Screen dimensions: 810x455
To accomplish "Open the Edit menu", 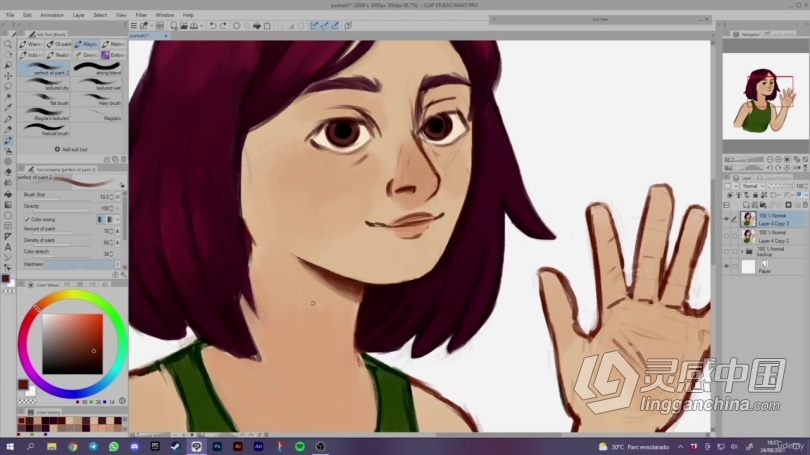I will click(27, 15).
